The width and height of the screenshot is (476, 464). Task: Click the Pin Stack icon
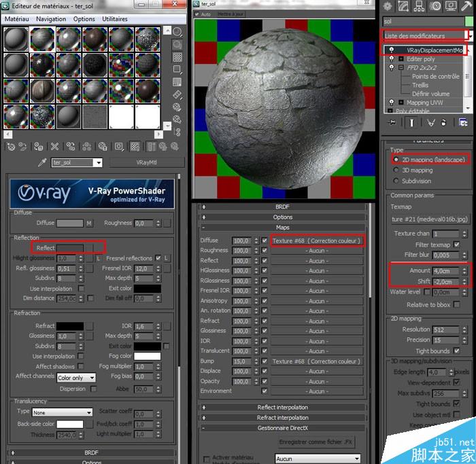(x=392, y=122)
